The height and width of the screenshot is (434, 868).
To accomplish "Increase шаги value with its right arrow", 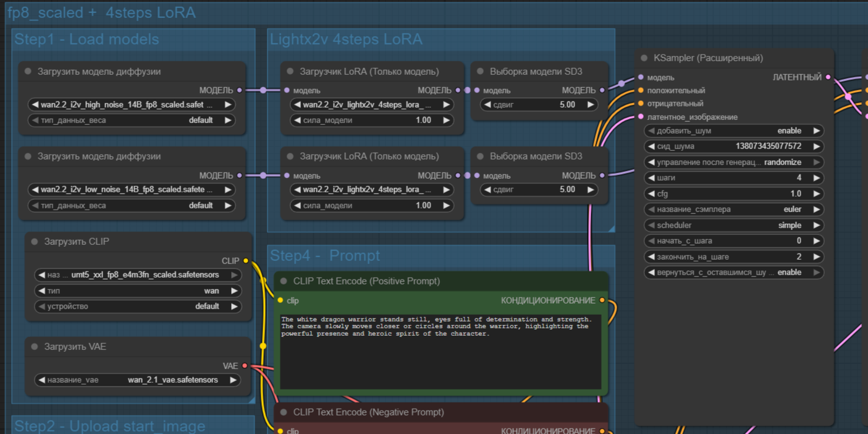I will tap(816, 178).
